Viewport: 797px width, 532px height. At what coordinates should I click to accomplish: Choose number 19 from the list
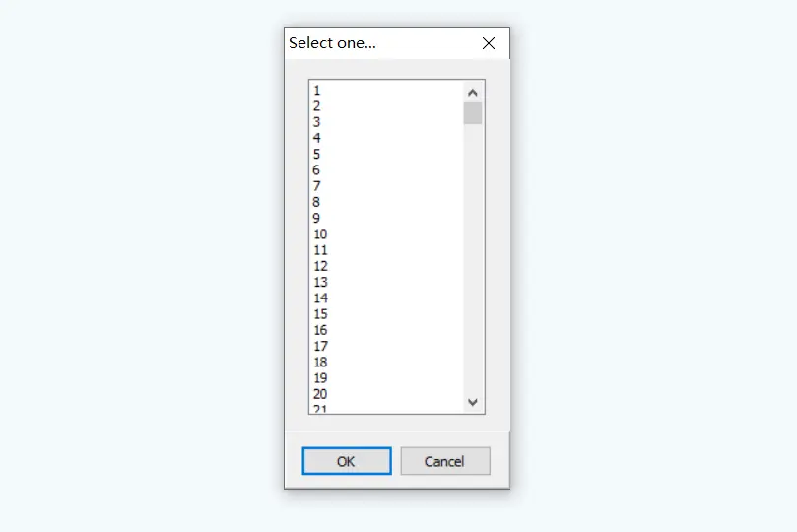point(320,378)
